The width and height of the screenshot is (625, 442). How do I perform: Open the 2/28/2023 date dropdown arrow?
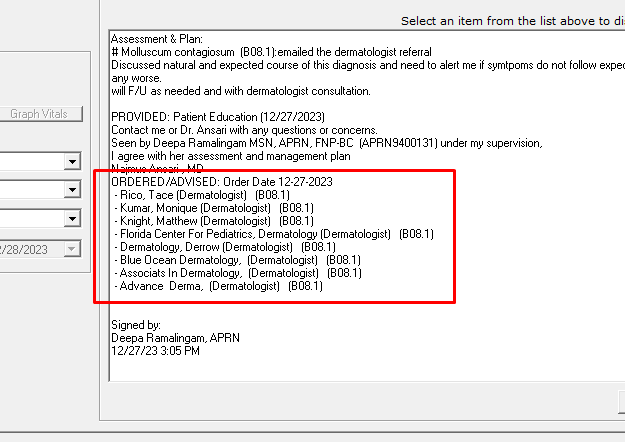point(72,249)
